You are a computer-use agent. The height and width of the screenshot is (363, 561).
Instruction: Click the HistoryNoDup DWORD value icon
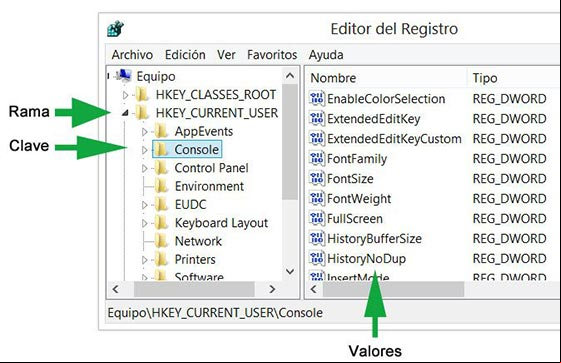[x=317, y=258]
